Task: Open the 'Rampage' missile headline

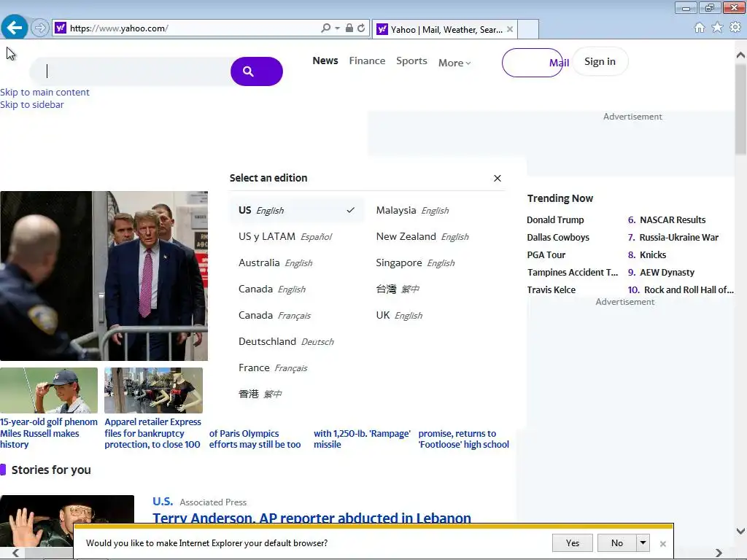Action: pos(362,439)
